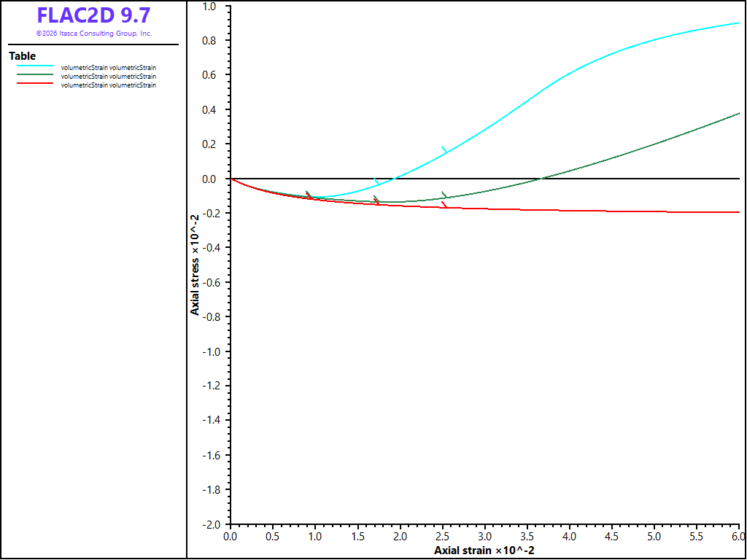Screen dimensions: 747x560
Task: Select the Axial strain horizontal axis label
Action: (484, 551)
